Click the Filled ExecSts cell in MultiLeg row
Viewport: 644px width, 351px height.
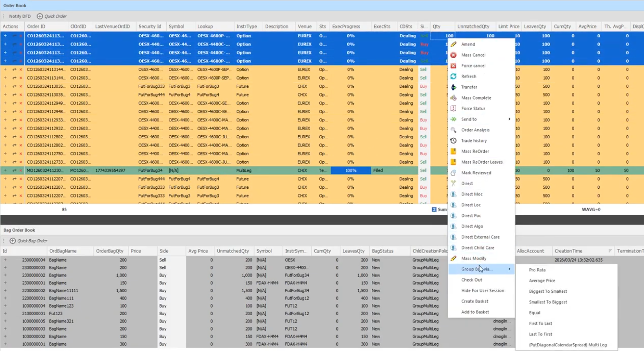384,170
